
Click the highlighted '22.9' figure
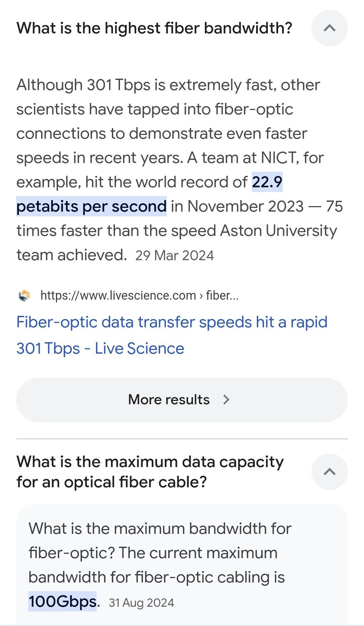click(x=267, y=182)
